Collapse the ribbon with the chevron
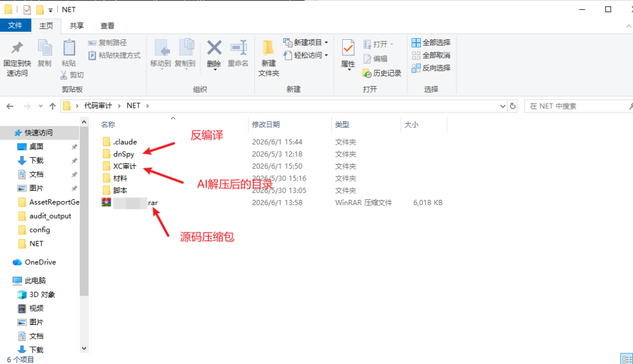 [628, 26]
